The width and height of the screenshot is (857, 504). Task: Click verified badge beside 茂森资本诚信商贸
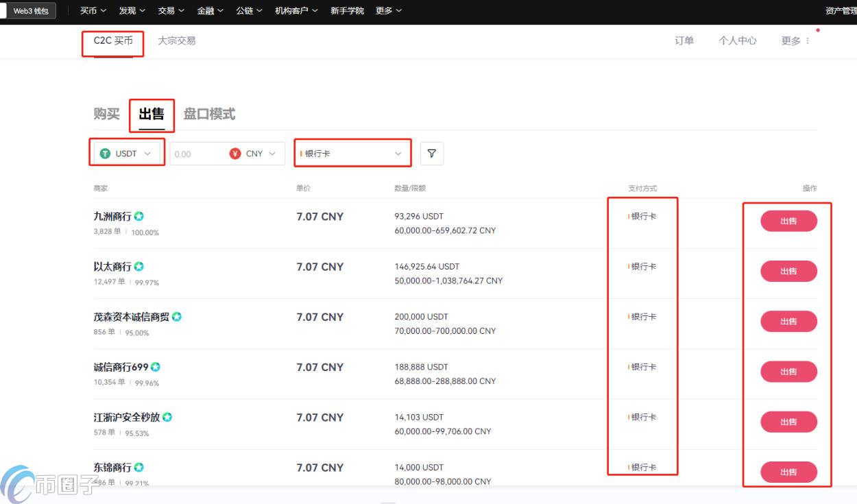(x=177, y=317)
